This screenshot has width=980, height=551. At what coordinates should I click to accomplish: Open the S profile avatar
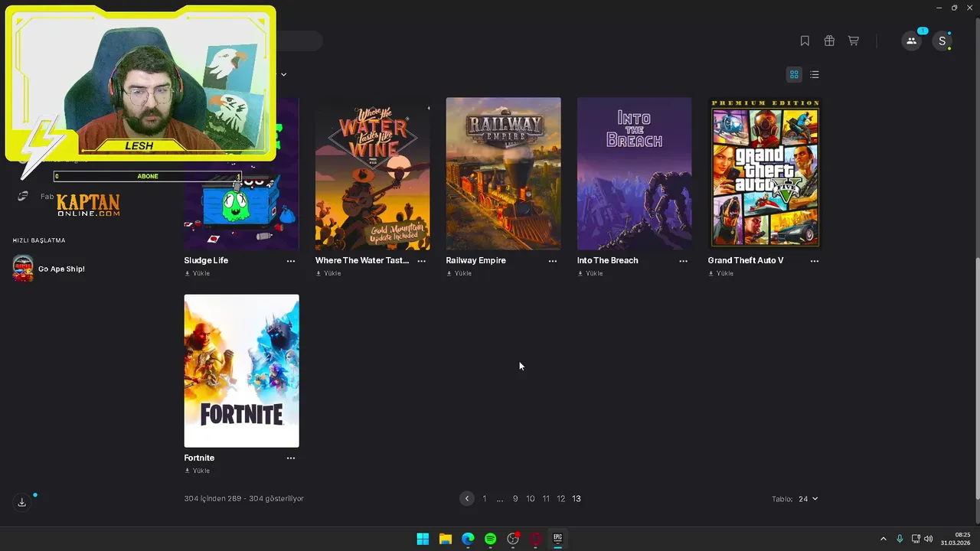tap(942, 41)
